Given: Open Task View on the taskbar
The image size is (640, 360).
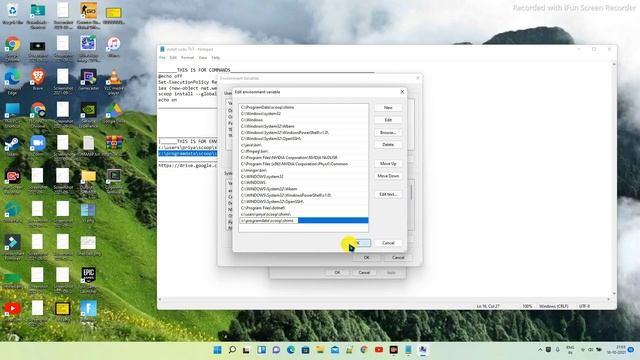Looking at the screenshot, I should coord(247,350).
